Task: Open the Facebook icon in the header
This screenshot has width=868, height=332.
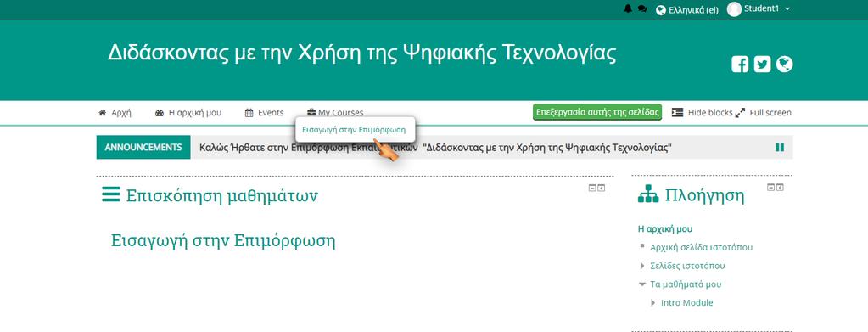Action: 740,65
